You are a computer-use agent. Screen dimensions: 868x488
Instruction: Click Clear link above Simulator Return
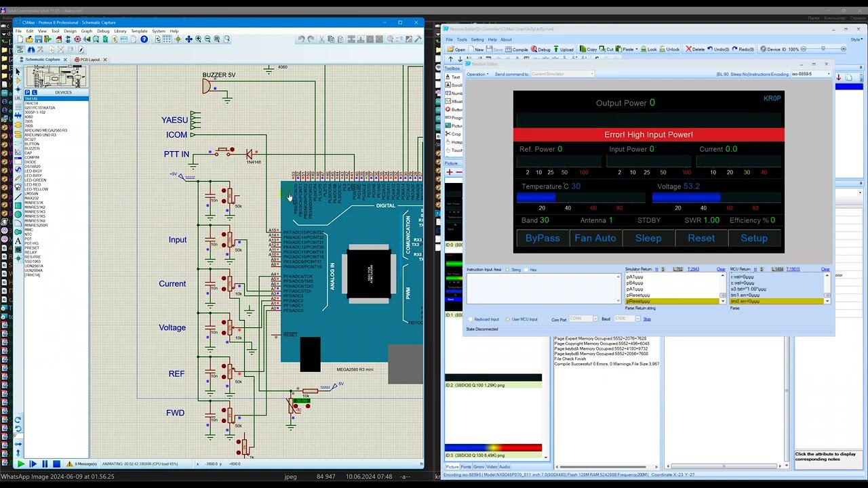click(x=721, y=270)
